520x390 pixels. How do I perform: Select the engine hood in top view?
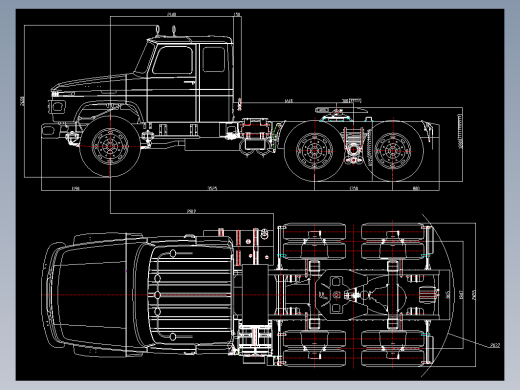coord(90,295)
